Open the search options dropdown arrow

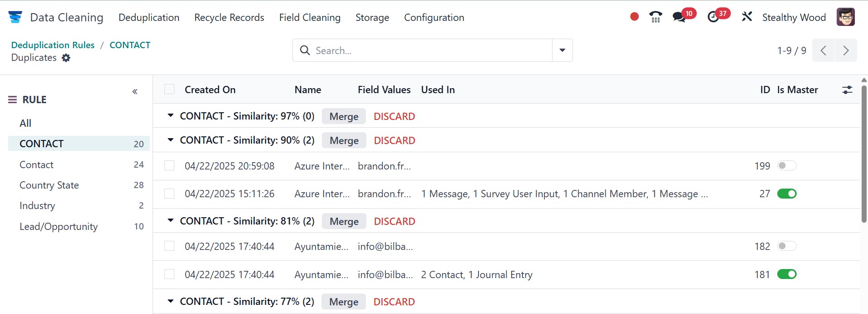pos(562,50)
